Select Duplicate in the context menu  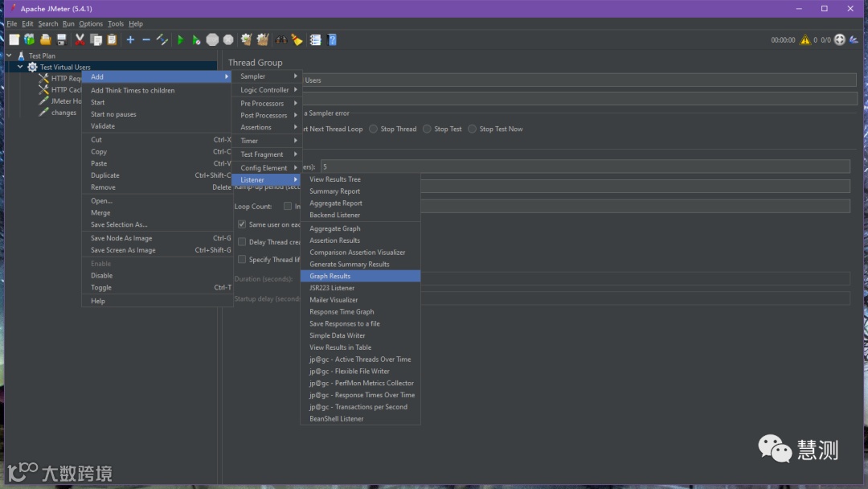(157, 175)
